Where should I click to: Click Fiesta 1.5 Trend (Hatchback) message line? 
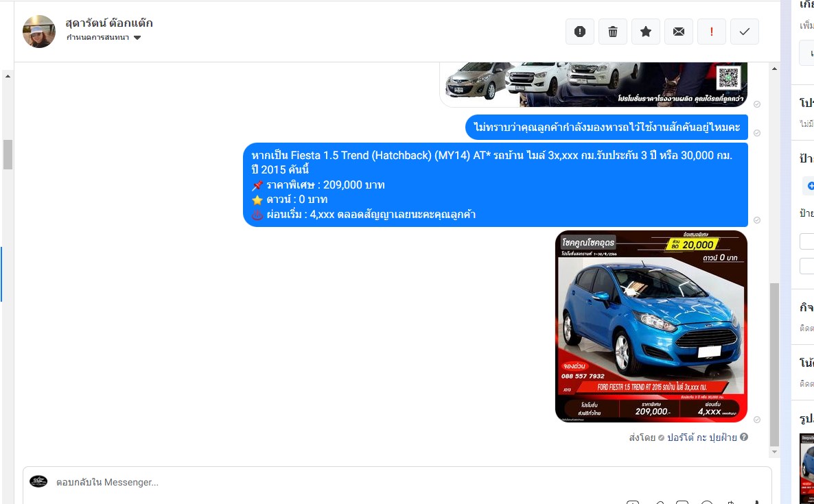point(491,155)
